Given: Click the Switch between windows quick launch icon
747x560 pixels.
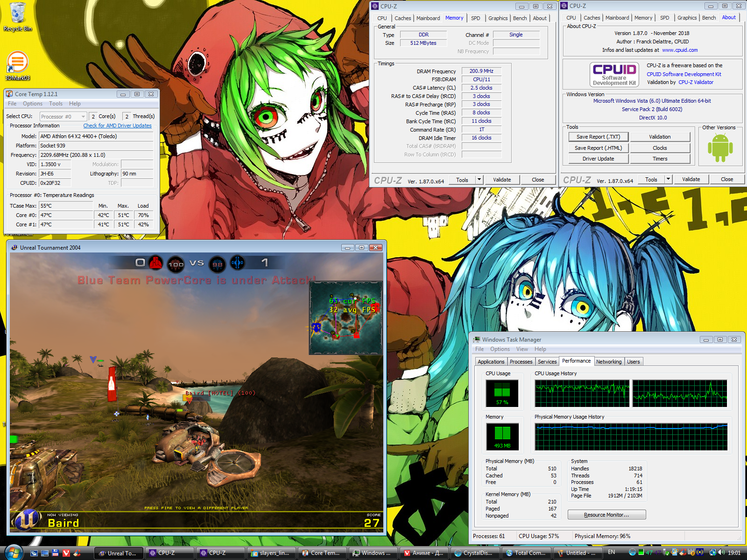Looking at the screenshot, I should (x=34, y=553).
